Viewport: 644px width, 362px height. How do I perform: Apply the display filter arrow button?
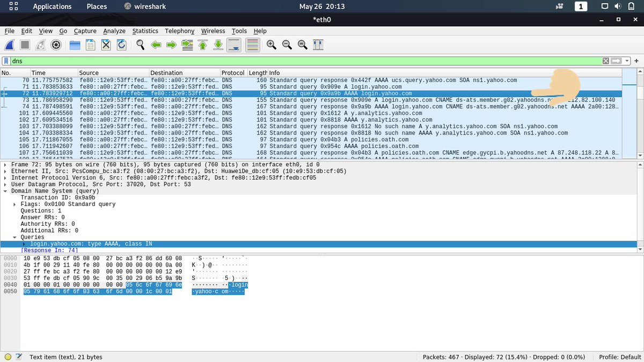(x=616, y=61)
